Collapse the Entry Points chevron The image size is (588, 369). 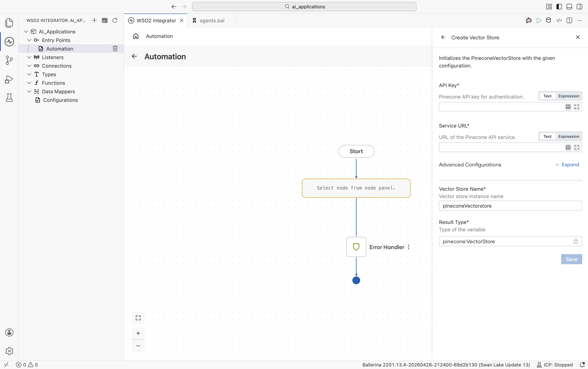pos(29,40)
